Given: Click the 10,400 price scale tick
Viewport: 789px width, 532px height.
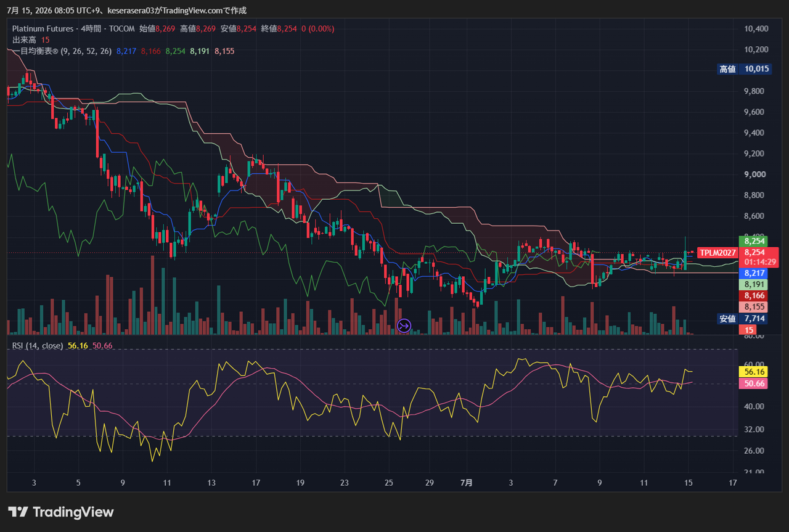Looking at the screenshot, I should coord(756,29).
